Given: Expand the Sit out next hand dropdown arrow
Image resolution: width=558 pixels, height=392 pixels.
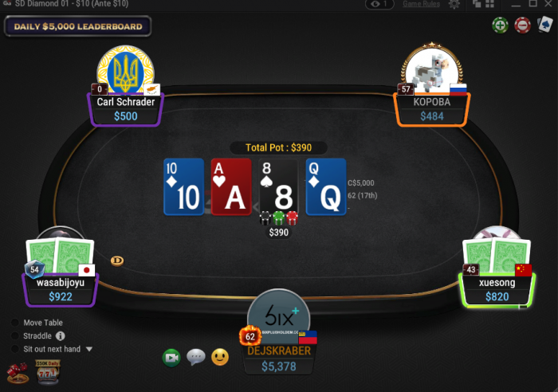Looking at the screenshot, I should click(x=89, y=349).
